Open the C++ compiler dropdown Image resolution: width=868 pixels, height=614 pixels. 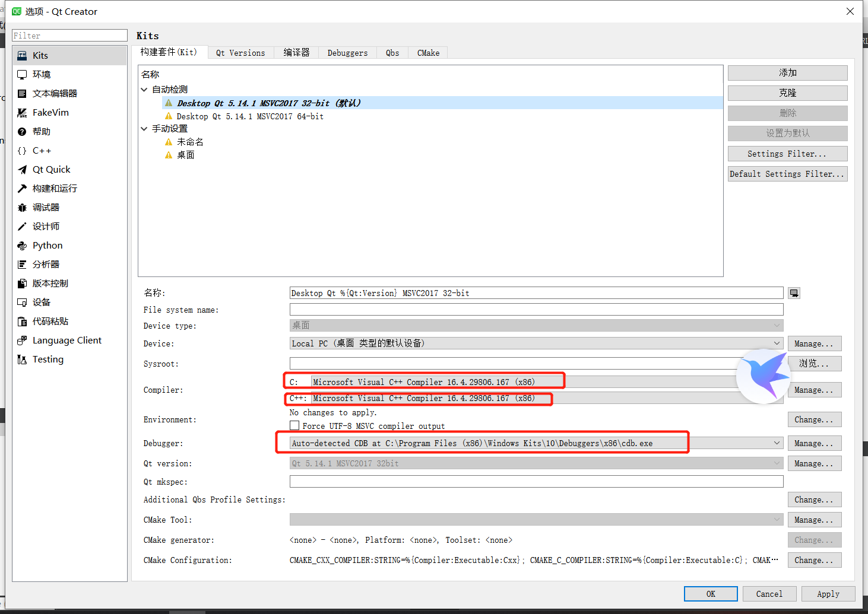(x=547, y=398)
